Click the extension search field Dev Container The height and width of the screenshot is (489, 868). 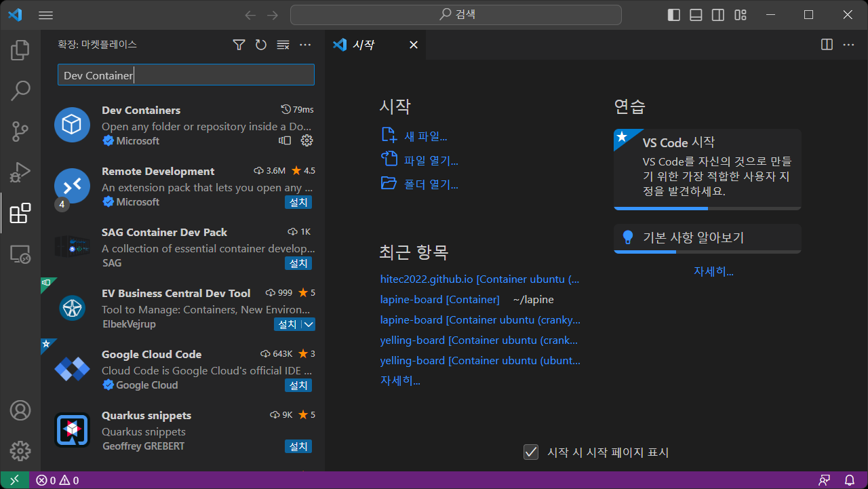tap(186, 75)
